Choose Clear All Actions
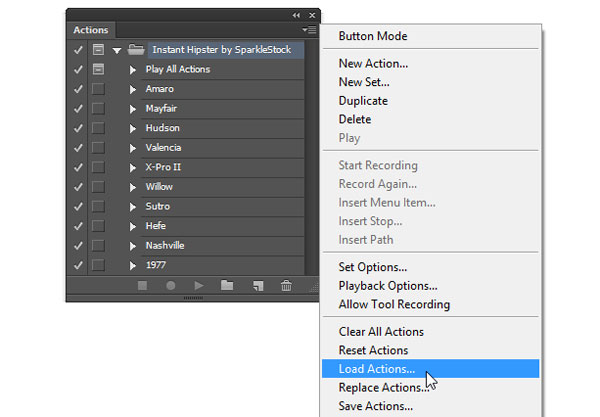Screen dimensions: 600x417 (x=430, y=332)
